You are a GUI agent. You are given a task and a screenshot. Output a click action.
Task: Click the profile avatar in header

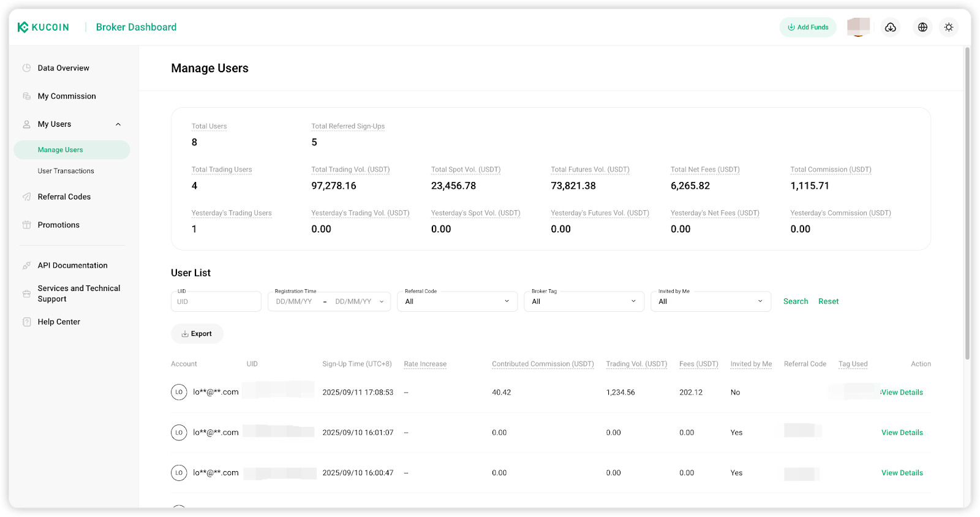(x=858, y=27)
